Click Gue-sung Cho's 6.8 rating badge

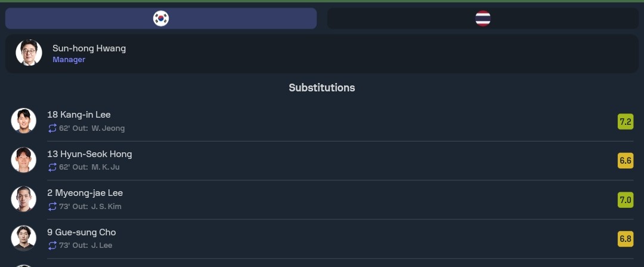click(625, 239)
